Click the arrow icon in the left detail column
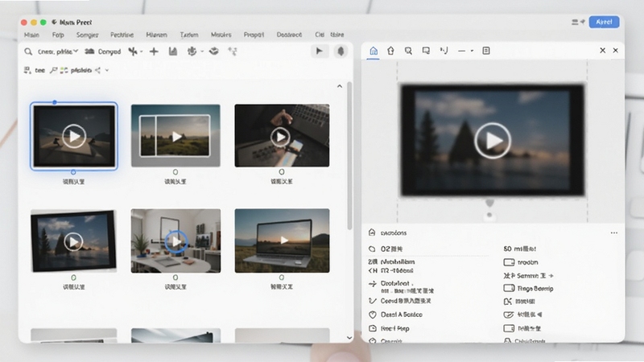This screenshot has width=644, height=362. coord(373,284)
